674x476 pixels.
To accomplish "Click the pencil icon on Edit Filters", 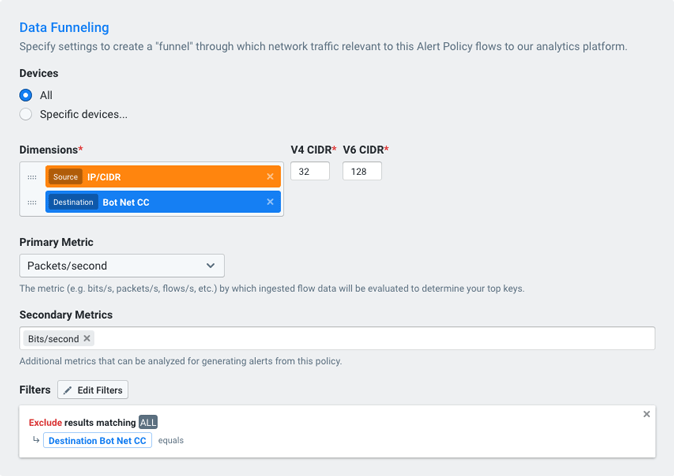I will pyautogui.click(x=68, y=390).
